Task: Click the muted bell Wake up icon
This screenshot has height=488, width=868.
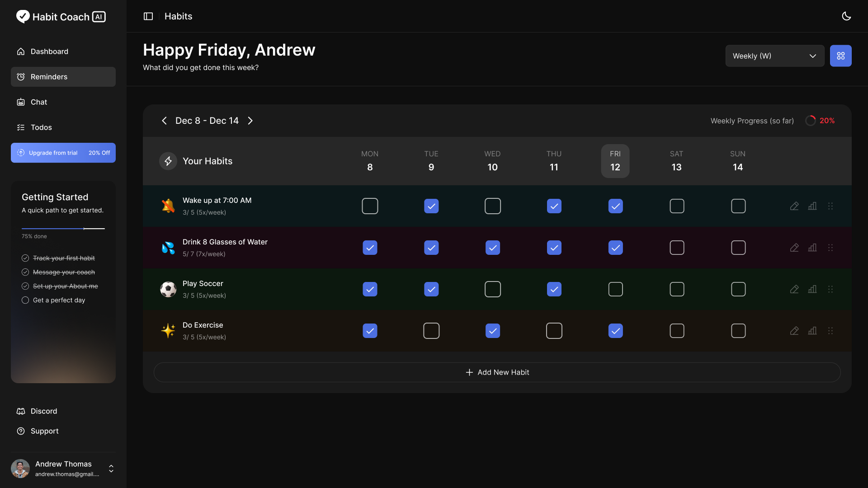Action: point(168,206)
